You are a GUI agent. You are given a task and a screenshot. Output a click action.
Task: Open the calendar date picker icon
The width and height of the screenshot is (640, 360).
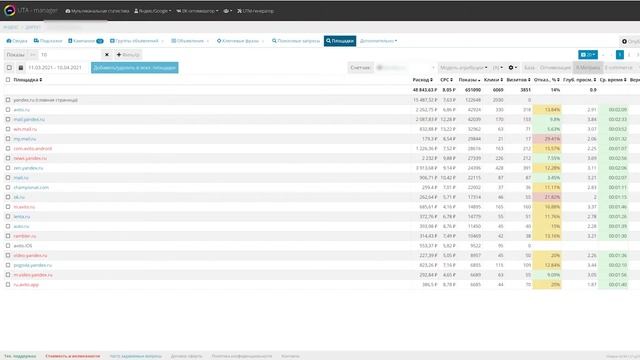[21, 67]
